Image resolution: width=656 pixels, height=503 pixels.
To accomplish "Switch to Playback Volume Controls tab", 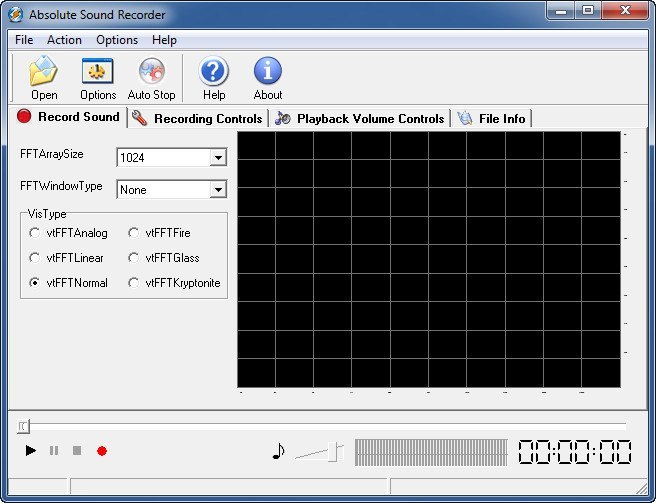I will [x=360, y=118].
